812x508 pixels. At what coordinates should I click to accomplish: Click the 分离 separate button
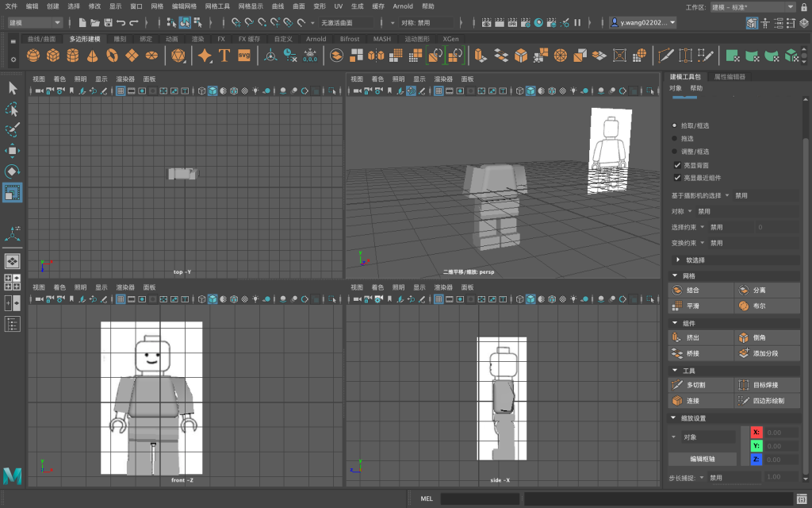coord(767,291)
